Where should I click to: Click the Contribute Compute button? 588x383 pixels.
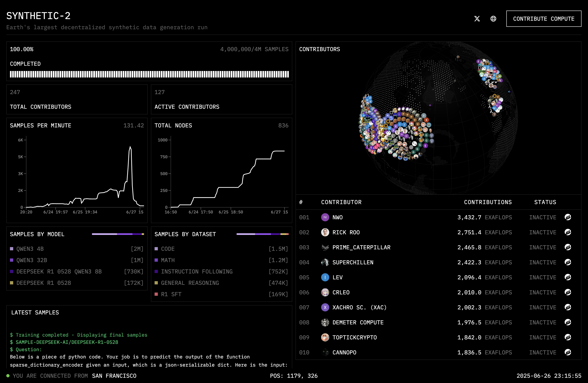coord(544,19)
